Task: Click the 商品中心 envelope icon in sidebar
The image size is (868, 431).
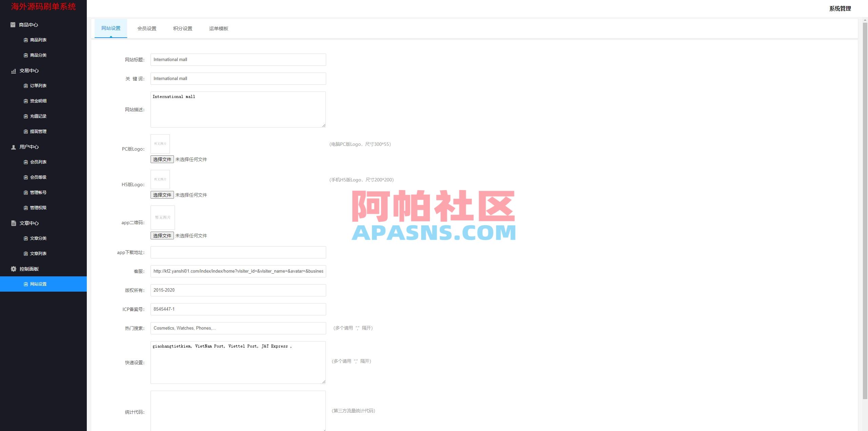Action: [x=13, y=24]
